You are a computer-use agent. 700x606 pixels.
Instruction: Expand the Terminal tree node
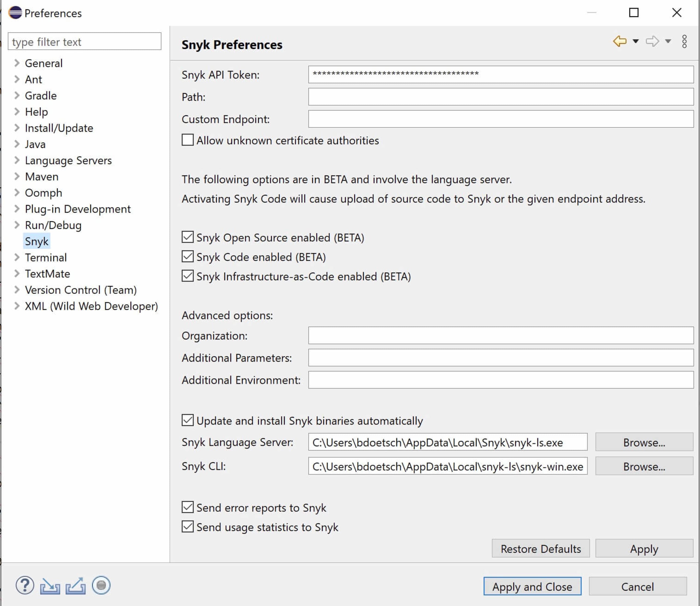click(17, 257)
